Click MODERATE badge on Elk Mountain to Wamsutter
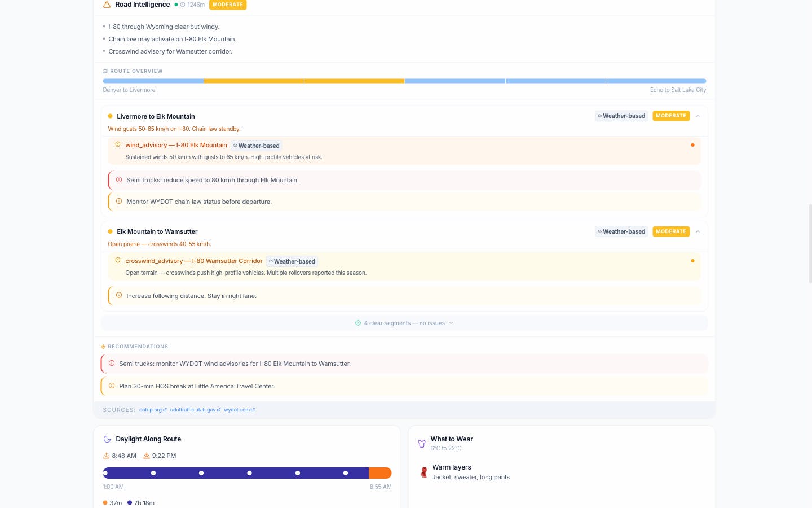812x508 pixels. (671, 231)
